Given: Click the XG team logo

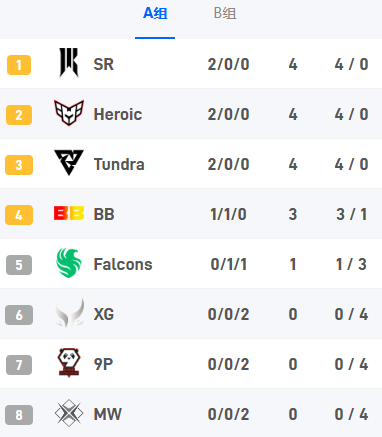Looking at the screenshot, I should (69, 313).
